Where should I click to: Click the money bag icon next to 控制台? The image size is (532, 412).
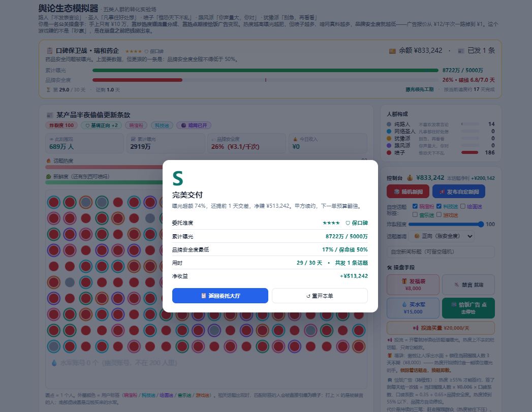point(410,178)
